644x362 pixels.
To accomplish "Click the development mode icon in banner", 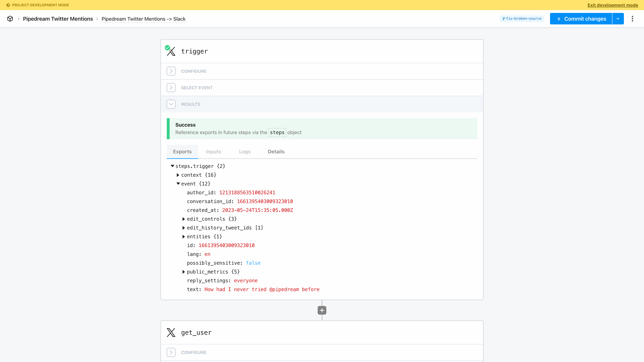I will (8, 5).
